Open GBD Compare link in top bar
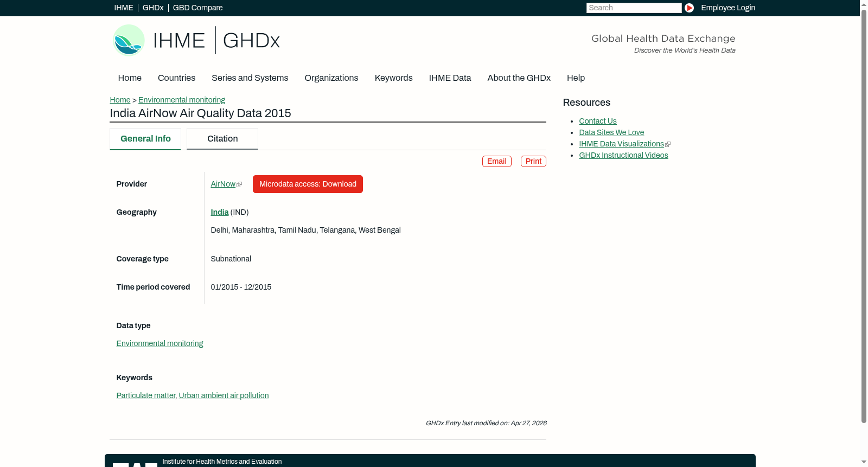Viewport: 868px width, 467px height. (197, 8)
